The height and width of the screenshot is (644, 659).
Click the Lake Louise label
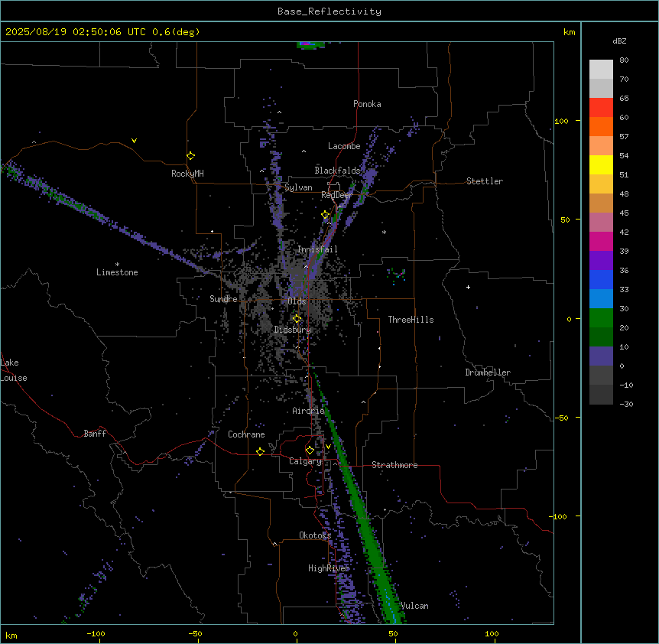tap(14, 370)
